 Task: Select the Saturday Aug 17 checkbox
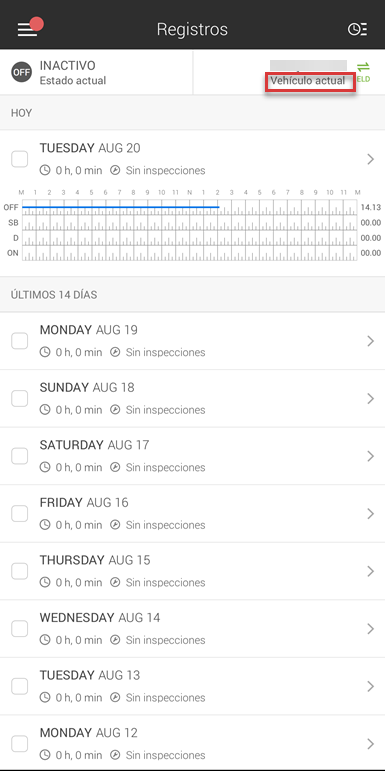pos(20,456)
